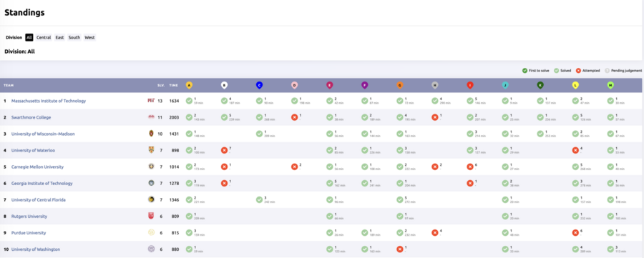Click Swarthmore's total time 2003
The height and width of the screenshot is (258, 644).
(x=175, y=117)
